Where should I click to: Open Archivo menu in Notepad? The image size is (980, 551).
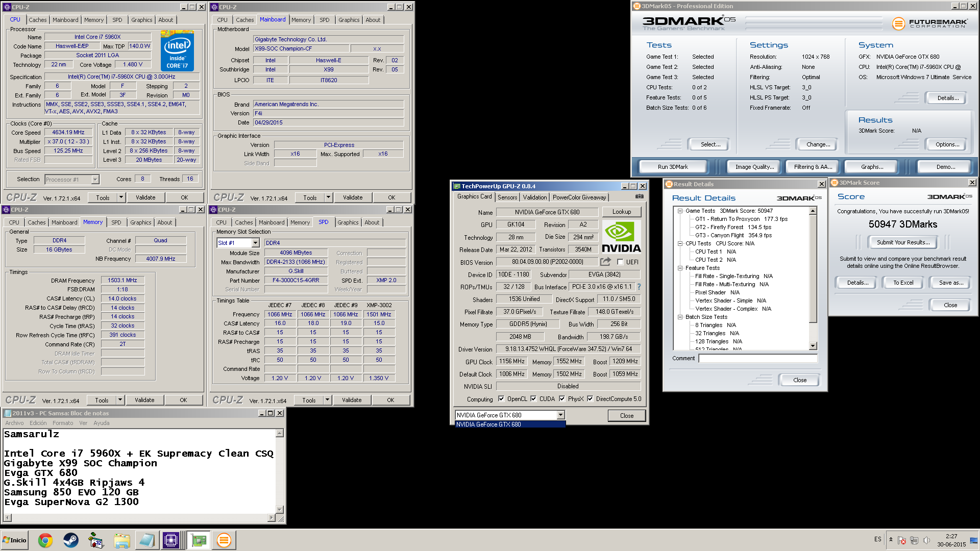(14, 423)
